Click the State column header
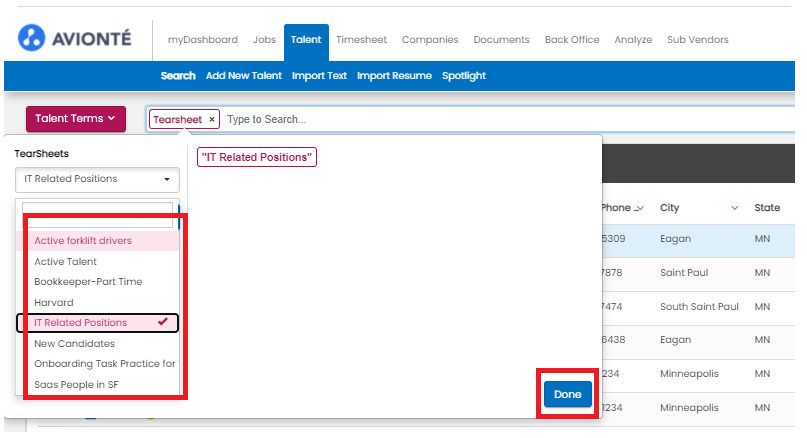807x438 pixels. click(x=767, y=208)
